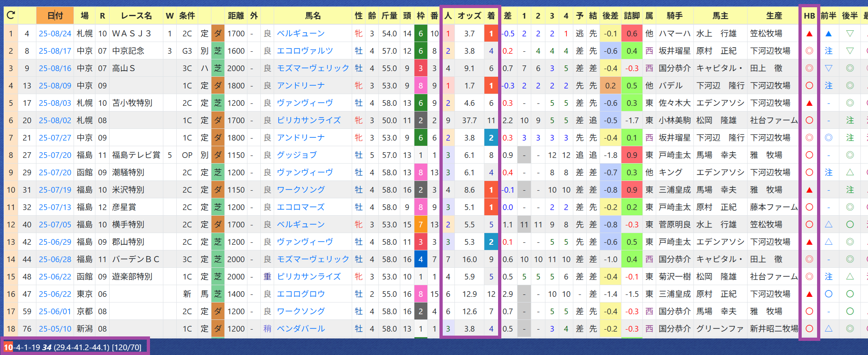Sort by the 馬名 column header

coord(313,16)
